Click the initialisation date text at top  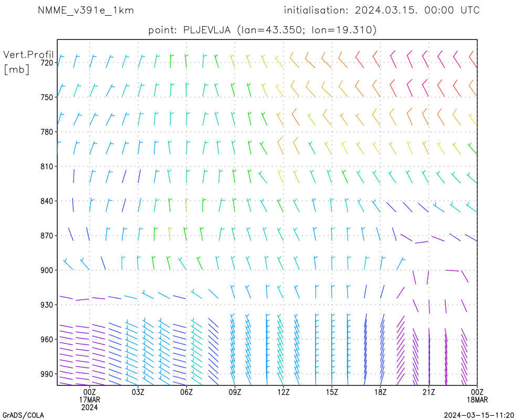coord(382,10)
